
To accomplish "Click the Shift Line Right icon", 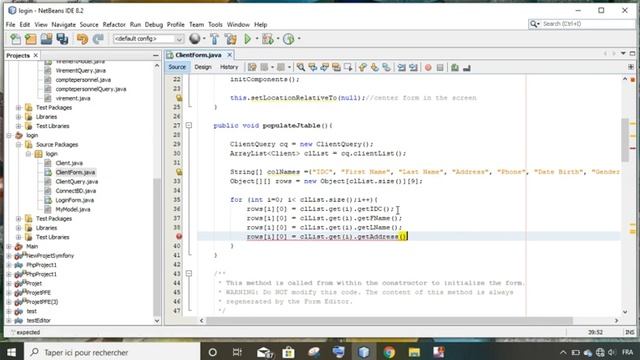I will 413,67.
